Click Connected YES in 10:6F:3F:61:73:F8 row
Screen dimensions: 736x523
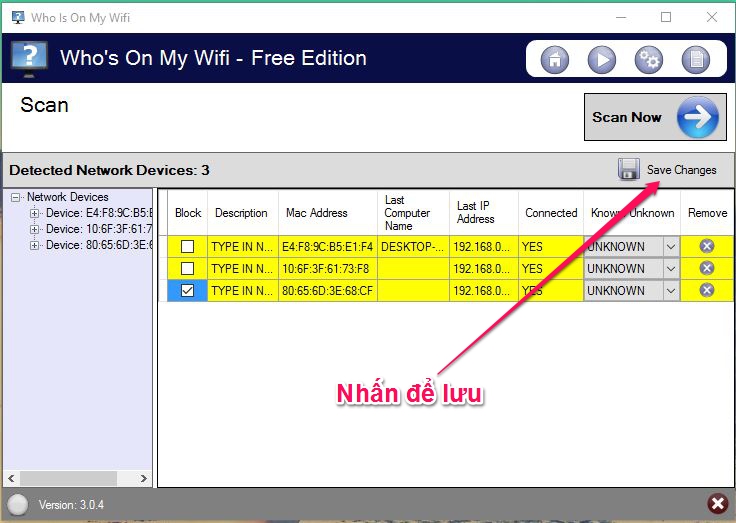[551, 269]
